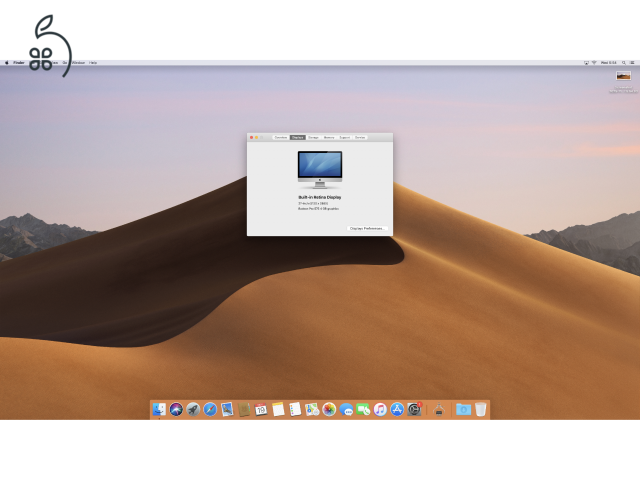
Task: Open Notes app in Dock
Action: pyautogui.click(x=278, y=409)
